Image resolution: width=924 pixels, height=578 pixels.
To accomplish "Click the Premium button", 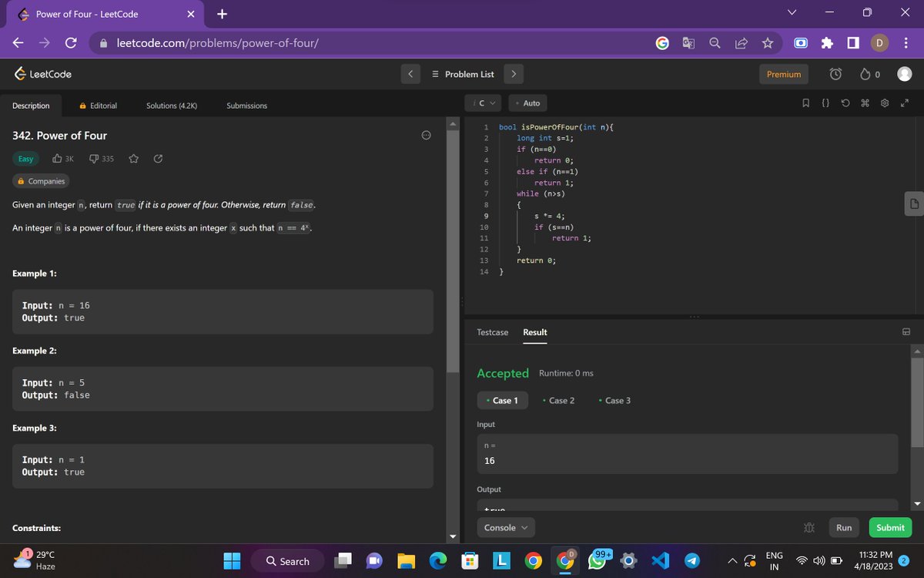I will [784, 74].
